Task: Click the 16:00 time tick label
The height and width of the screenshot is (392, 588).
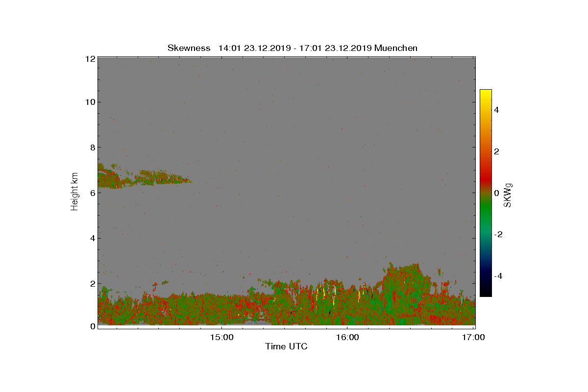Action: [x=347, y=337]
